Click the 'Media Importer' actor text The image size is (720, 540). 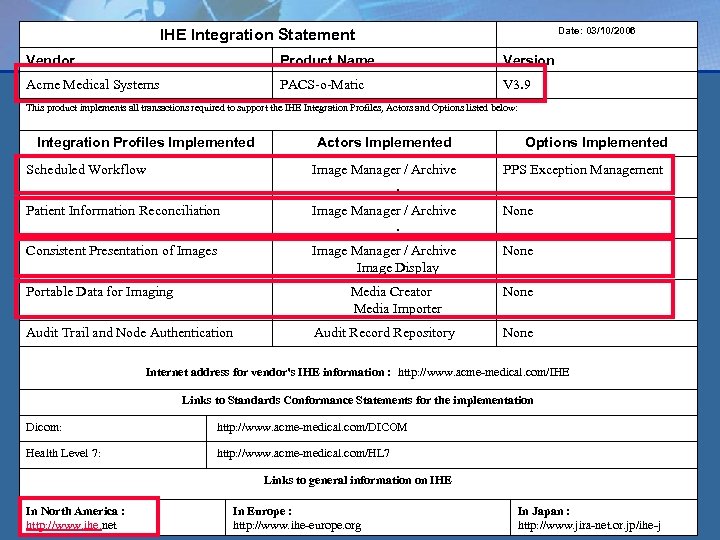[398, 309]
